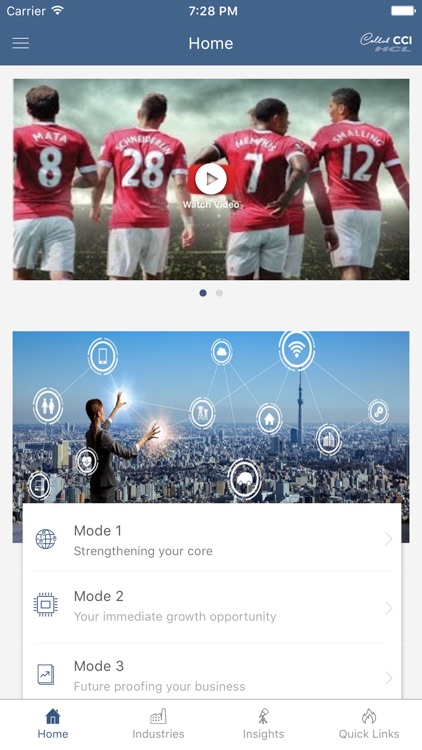422x750 pixels.
Task: Click the Mode 2 chip icon
Action: point(46,605)
